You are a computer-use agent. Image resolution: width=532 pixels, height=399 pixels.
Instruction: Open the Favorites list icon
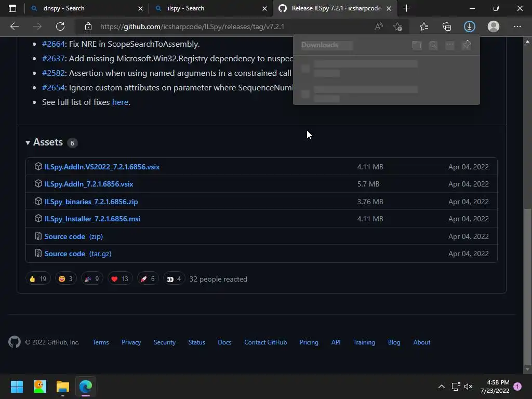click(424, 26)
